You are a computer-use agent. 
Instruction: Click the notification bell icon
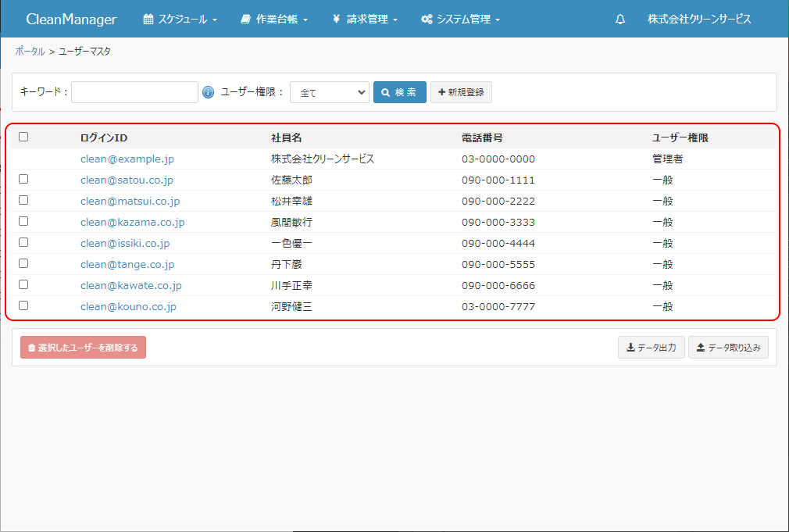[620, 20]
